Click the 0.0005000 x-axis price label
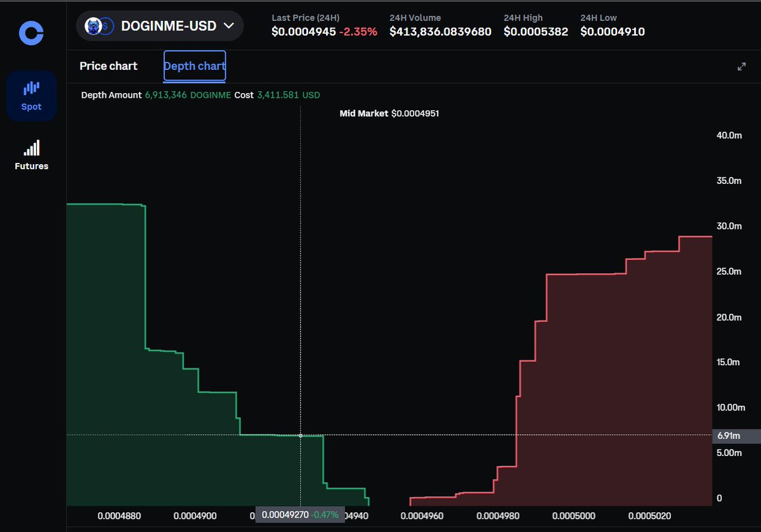This screenshot has width=761, height=532. pyautogui.click(x=573, y=516)
